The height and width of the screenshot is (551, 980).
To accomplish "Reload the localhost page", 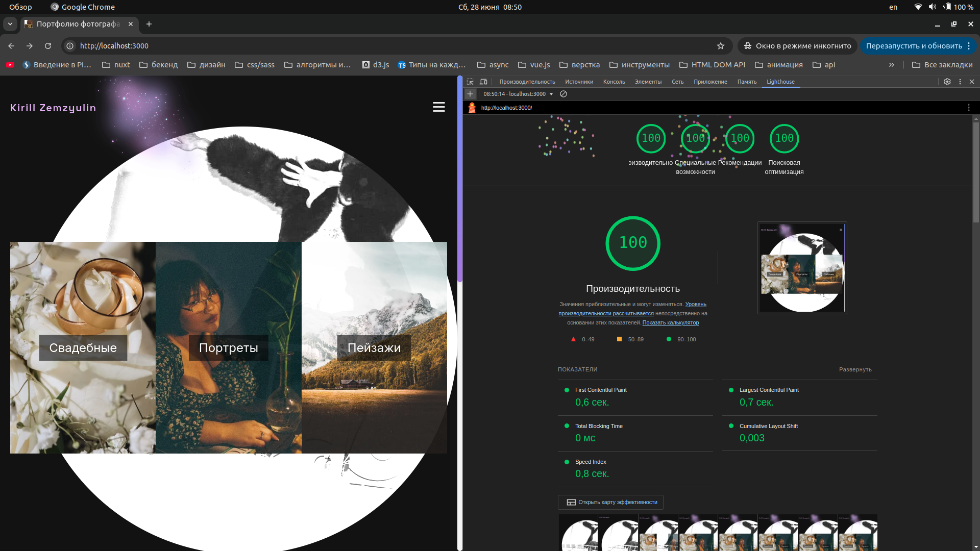I will (48, 46).
